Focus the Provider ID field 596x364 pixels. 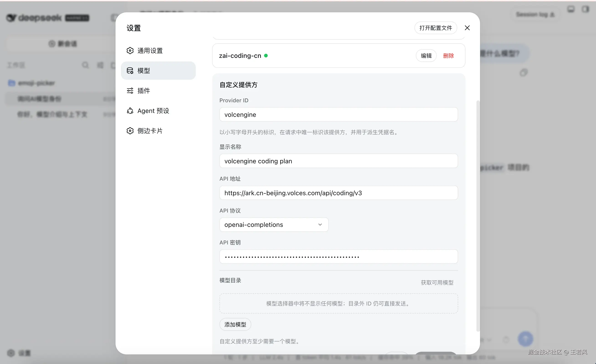338,114
